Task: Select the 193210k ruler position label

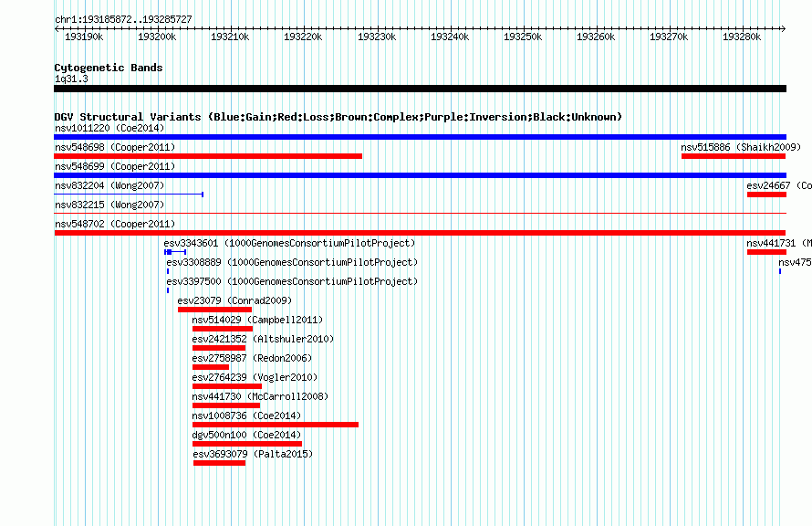Action: 230,37
